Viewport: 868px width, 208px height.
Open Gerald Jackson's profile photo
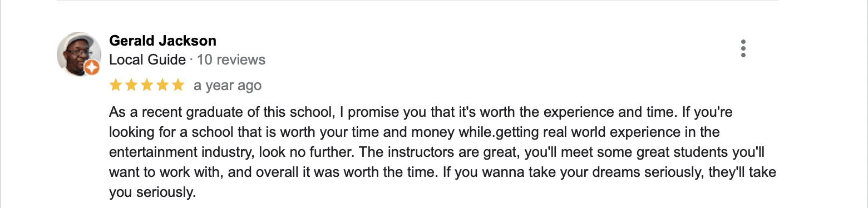[78, 54]
